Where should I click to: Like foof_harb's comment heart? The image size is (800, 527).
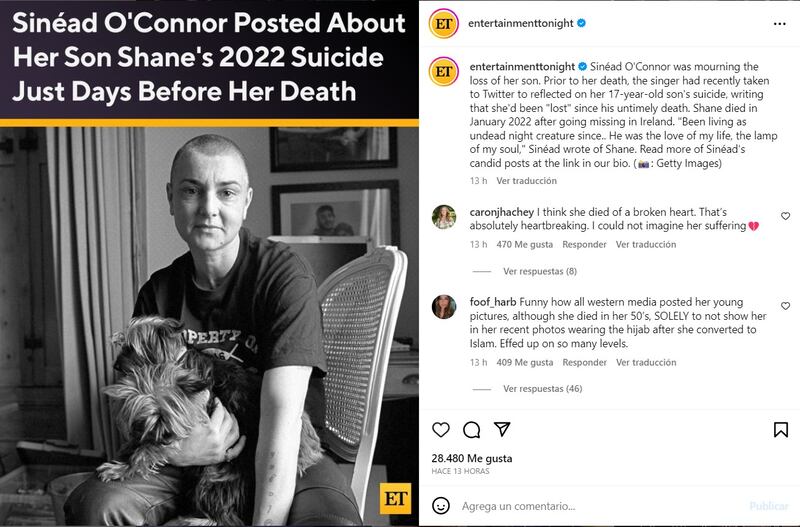tap(785, 306)
